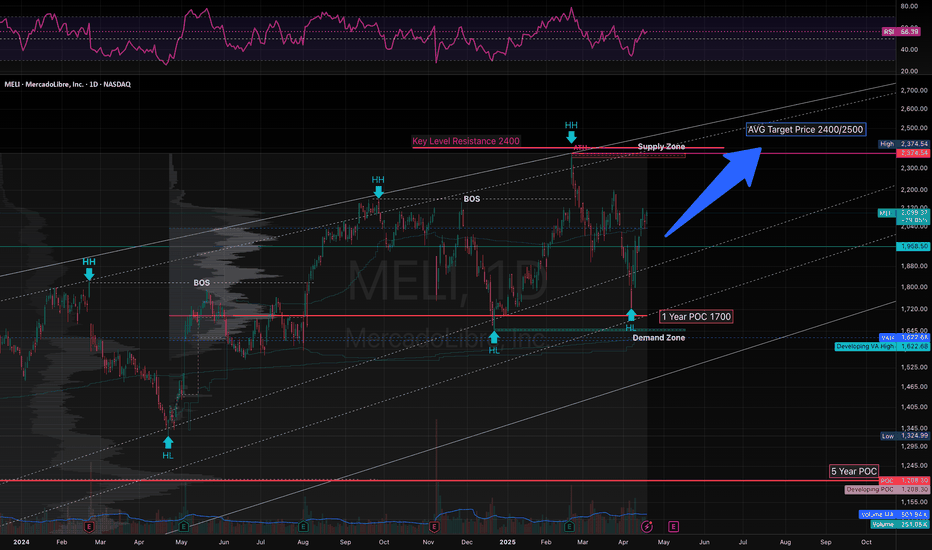This screenshot has width=932, height=550.
Task: Open the May 2024 earnings marker
Action: [184, 527]
